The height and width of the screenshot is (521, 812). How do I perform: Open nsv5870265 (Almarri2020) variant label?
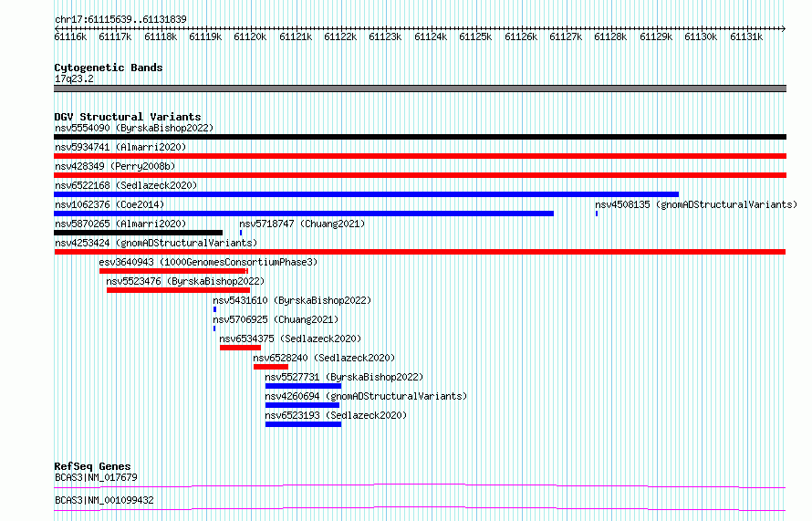tap(120, 224)
